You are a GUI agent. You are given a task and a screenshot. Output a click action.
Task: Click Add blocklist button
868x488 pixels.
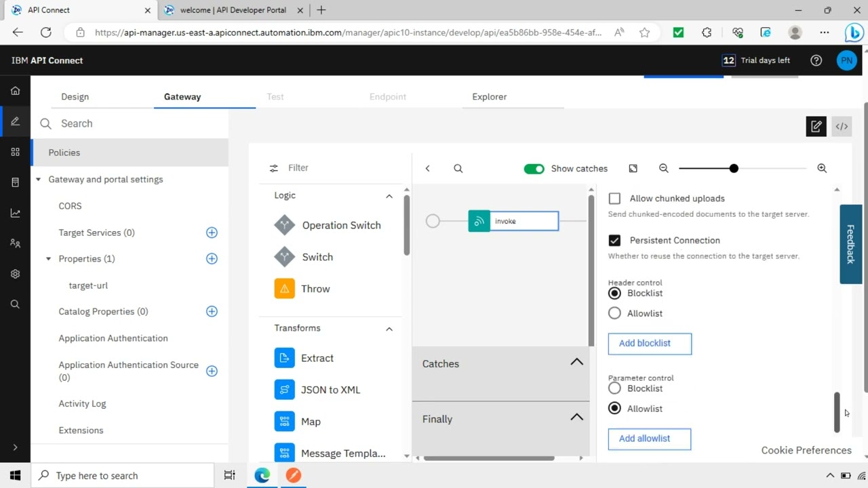(650, 344)
